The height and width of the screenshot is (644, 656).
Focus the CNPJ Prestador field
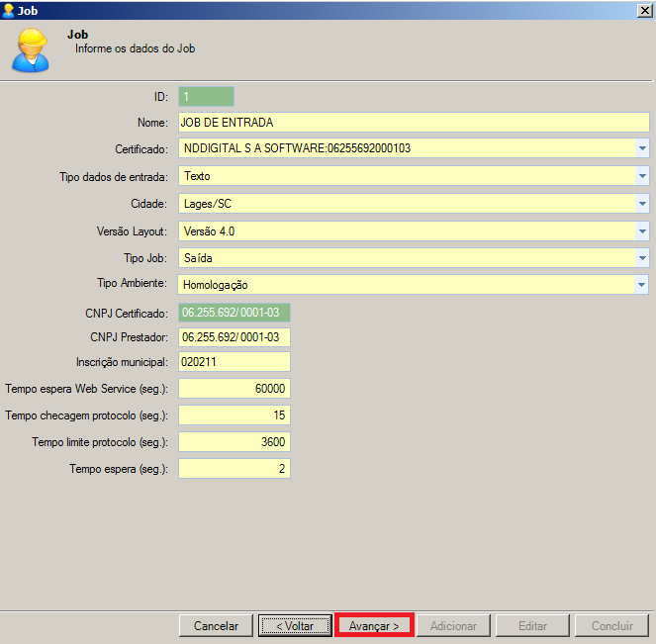click(x=234, y=337)
